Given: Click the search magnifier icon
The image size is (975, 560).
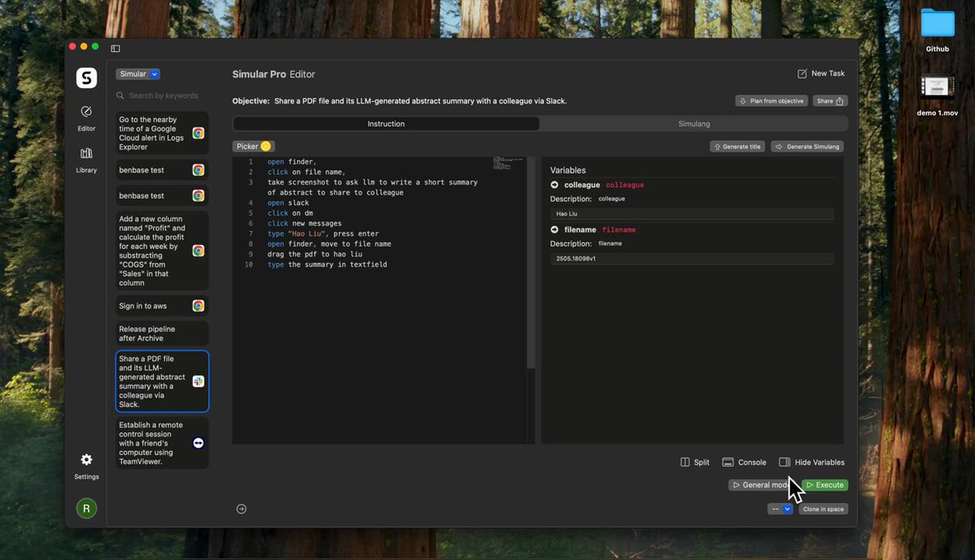Looking at the screenshot, I should point(120,95).
